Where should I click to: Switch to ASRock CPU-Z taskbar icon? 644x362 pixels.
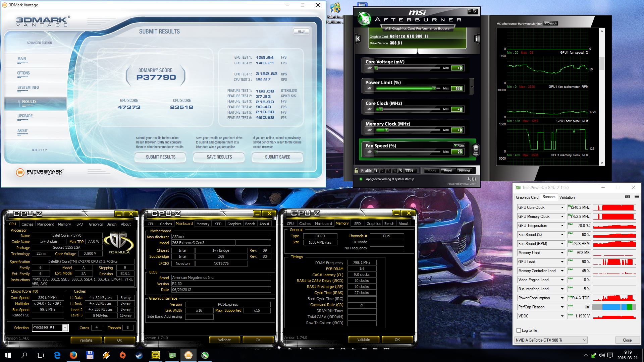click(x=155, y=355)
